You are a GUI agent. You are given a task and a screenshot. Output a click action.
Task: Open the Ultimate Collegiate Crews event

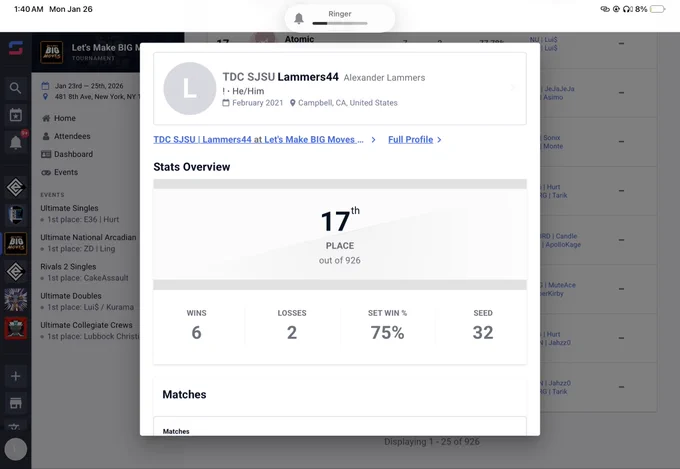[86, 325]
